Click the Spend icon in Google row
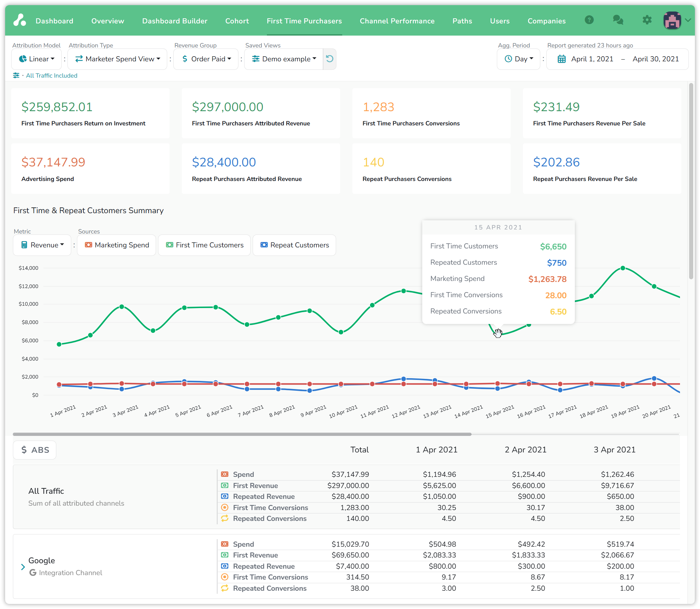 pyautogui.click(x=225, y=544)
